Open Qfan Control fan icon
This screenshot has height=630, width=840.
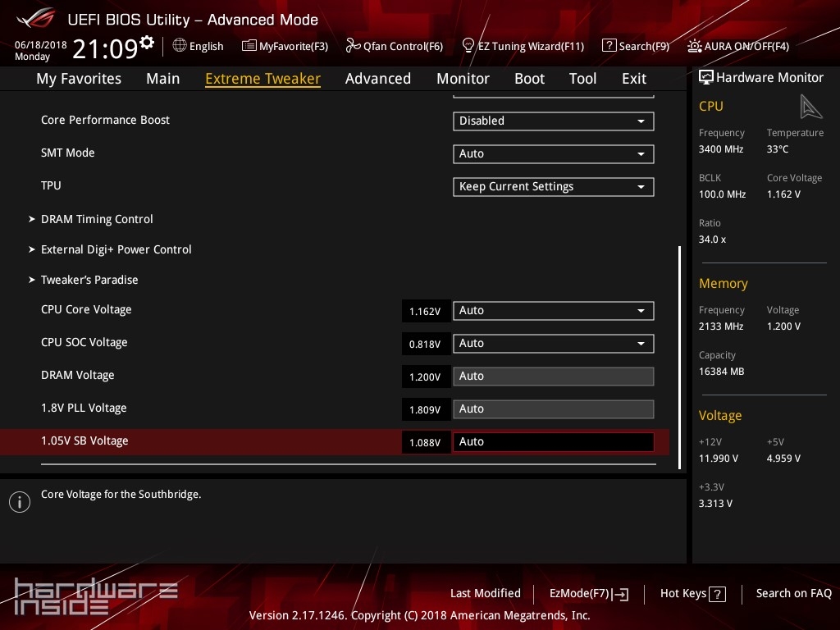(353, 46)
